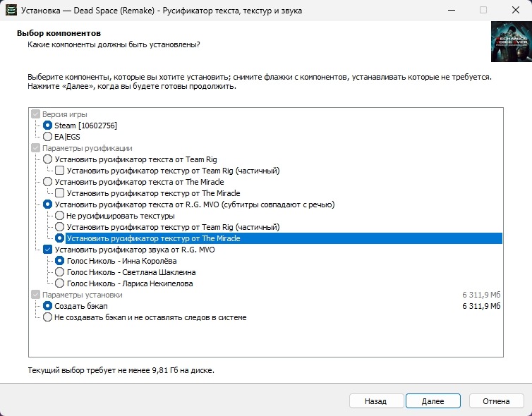Click the installer icon in title bar
Screen dimensions: 532x416
[x=11, y=11]
